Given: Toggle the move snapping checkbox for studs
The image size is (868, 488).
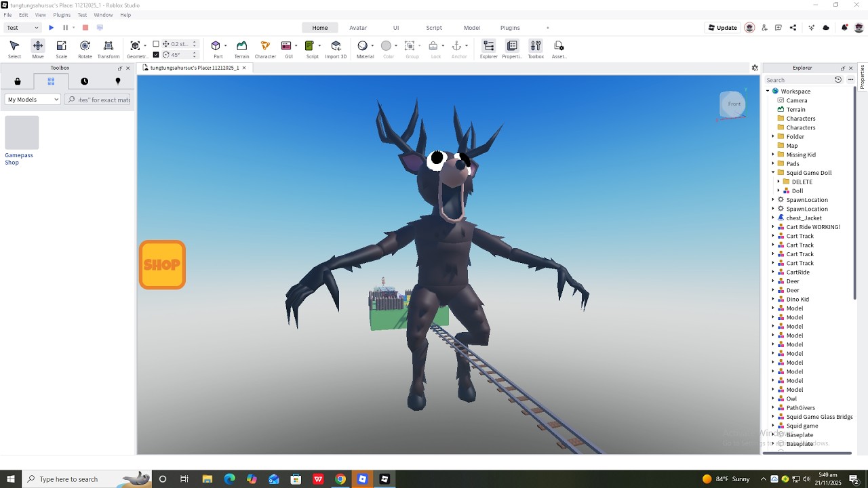Looking at the screenshot, I should 156,44.
